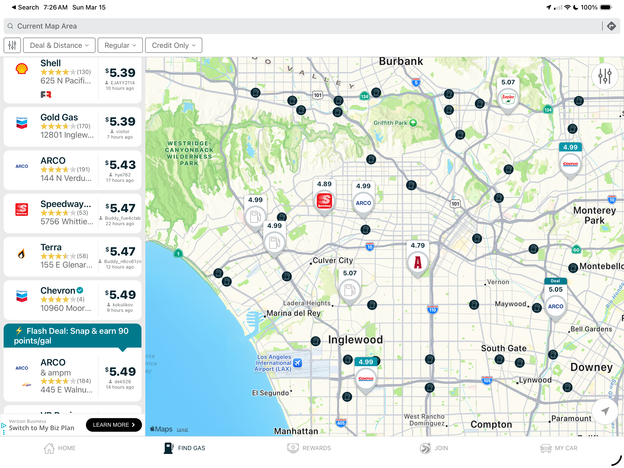Open the Speedway station at $5.47

[72, 214]
